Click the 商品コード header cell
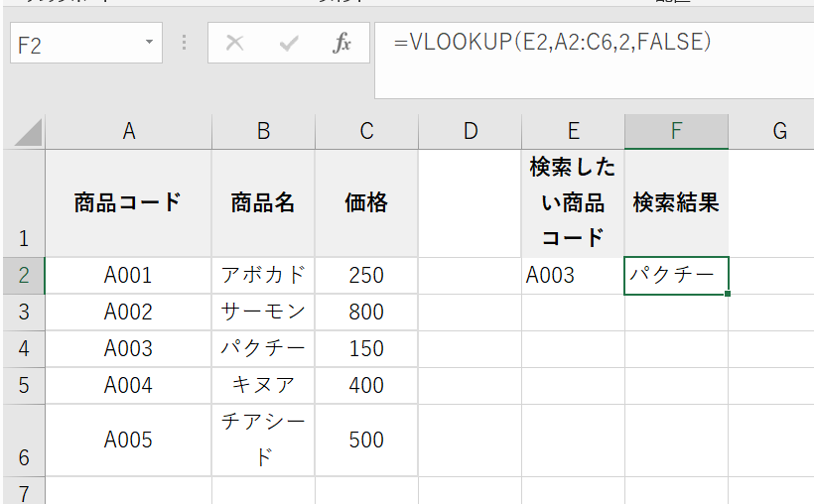 (128, 203)
